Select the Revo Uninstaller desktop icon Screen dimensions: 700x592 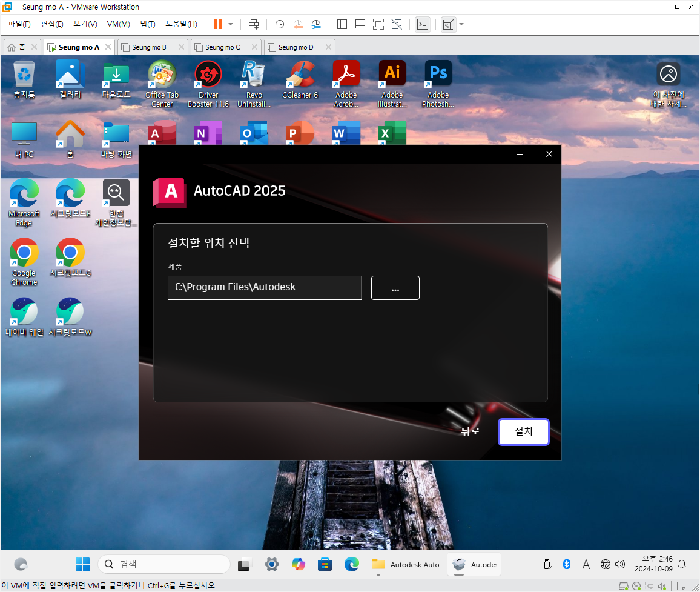click(254, 84)
